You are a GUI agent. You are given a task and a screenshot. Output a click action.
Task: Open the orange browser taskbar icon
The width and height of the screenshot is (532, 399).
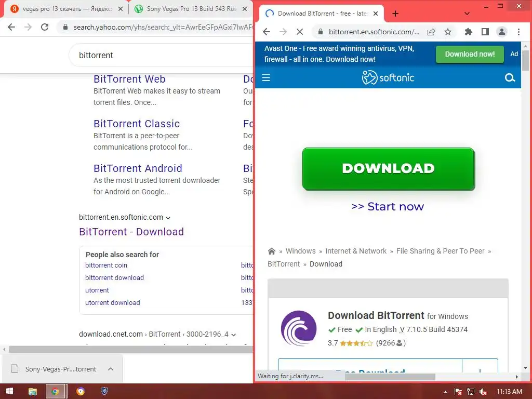click(x=81, y=392)
